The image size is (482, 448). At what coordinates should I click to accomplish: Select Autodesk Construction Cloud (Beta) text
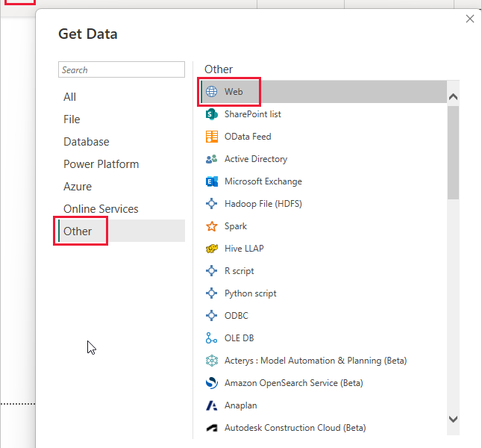[295, 428]
